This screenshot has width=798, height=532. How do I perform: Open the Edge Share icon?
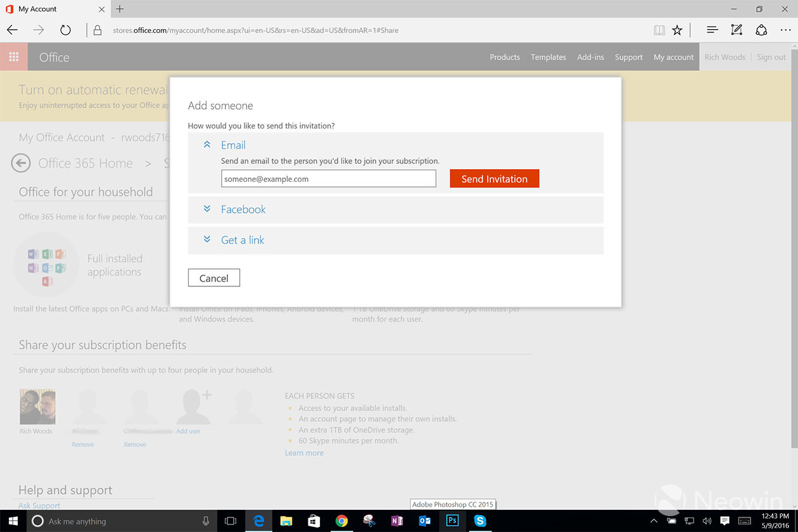(x=761, y=30)
